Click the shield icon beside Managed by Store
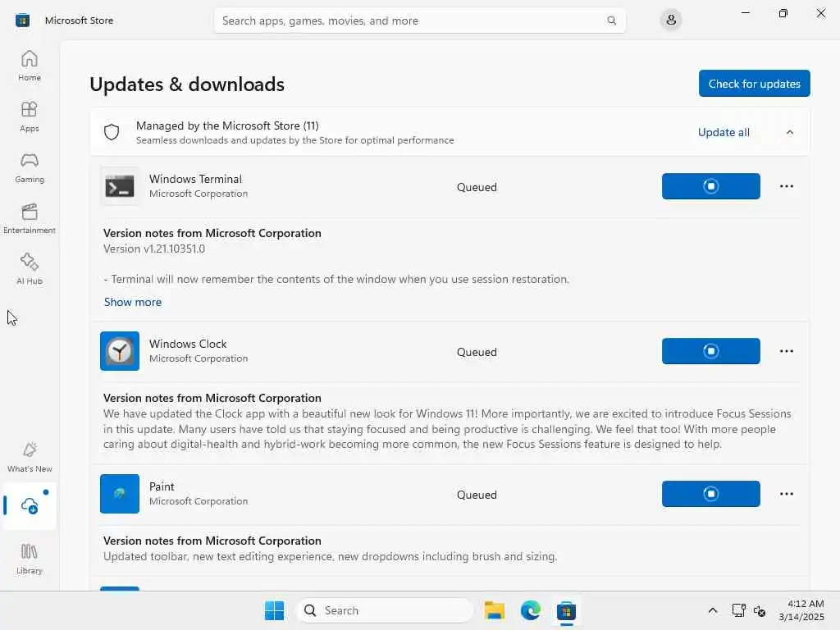Screen dimensions: 840x630 (112, 132)
